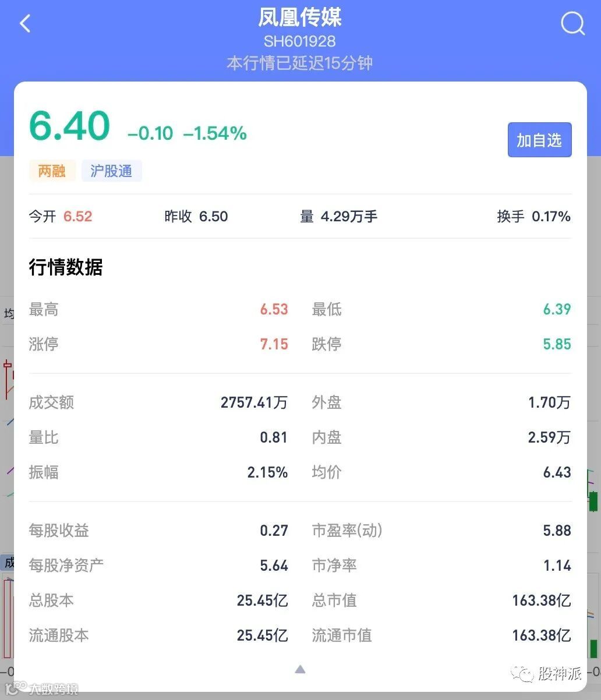Image resolution: width=601 pixels, height=700 pixels.
Task: Select the stock title 凤凰传媒
Action: (x=300, y=17)
